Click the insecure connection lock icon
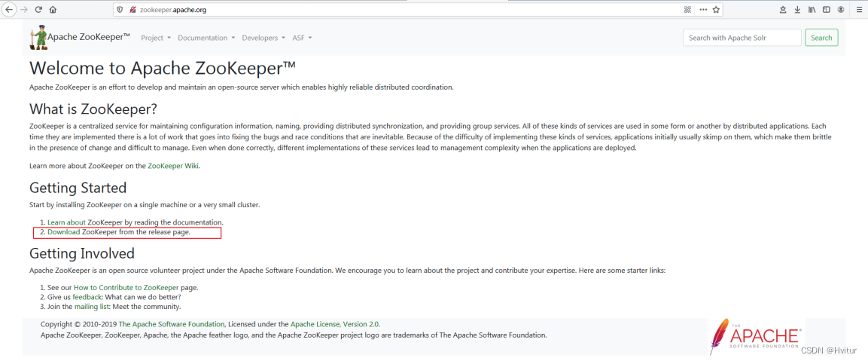The image size is (868, 361). coord(132,10)
